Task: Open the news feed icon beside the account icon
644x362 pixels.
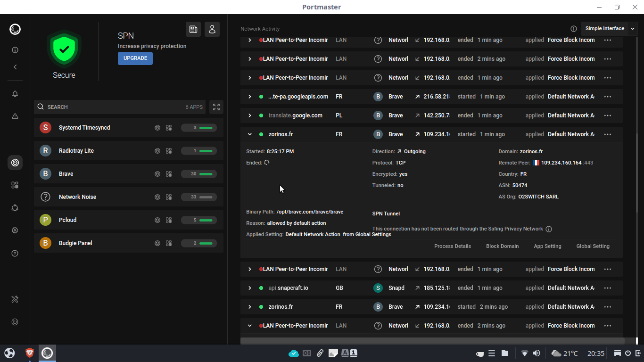Action: [193, 29]
